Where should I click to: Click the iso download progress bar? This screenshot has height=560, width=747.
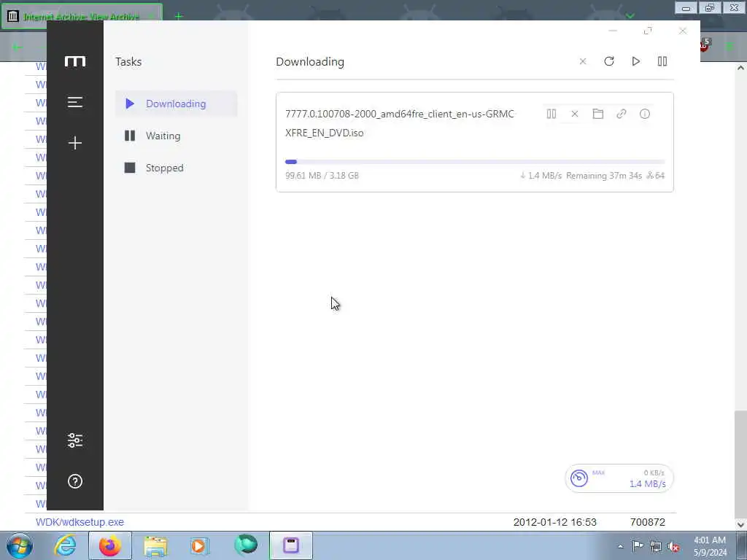pos(474,162)
